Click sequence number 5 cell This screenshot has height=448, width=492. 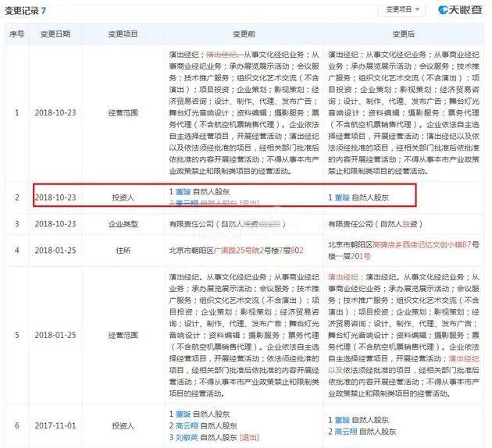coord(17,335)
